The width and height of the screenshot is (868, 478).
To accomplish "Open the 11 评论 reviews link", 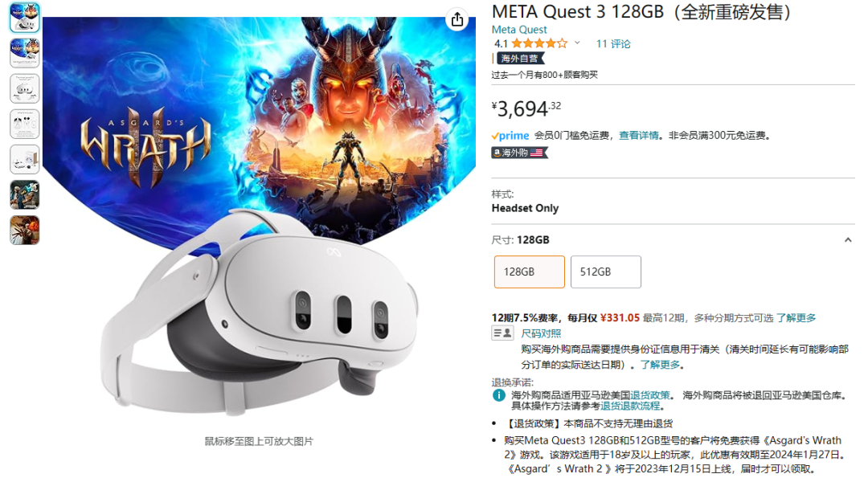I will point(613,43).
